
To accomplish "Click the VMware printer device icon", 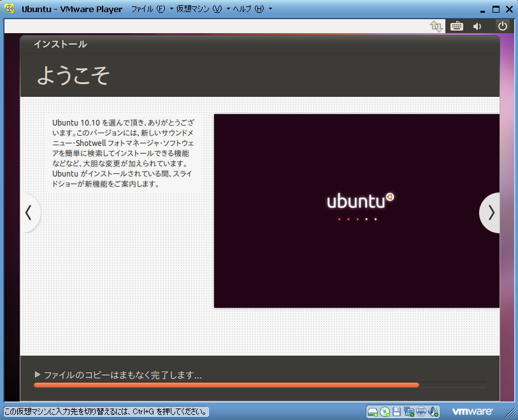I will [421, 412].
